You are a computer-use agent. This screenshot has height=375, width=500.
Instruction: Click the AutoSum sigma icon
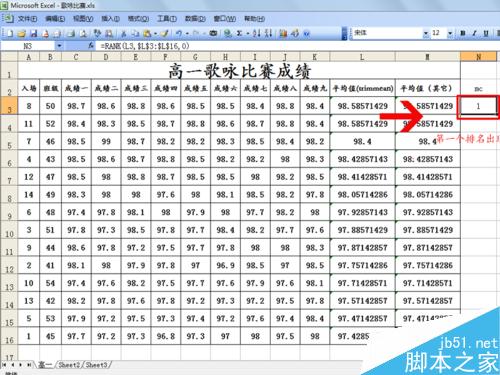[239, 33]
